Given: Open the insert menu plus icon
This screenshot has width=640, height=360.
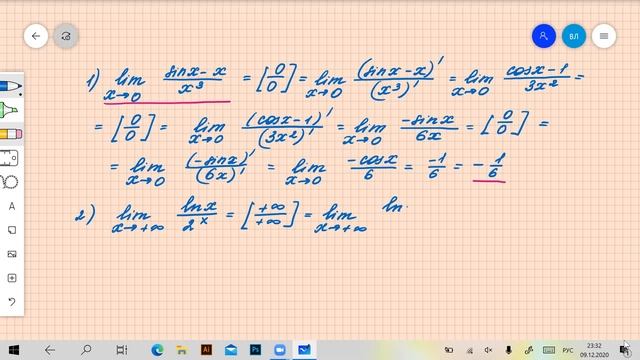Looking at the screenshot, I should pos(12,278).
